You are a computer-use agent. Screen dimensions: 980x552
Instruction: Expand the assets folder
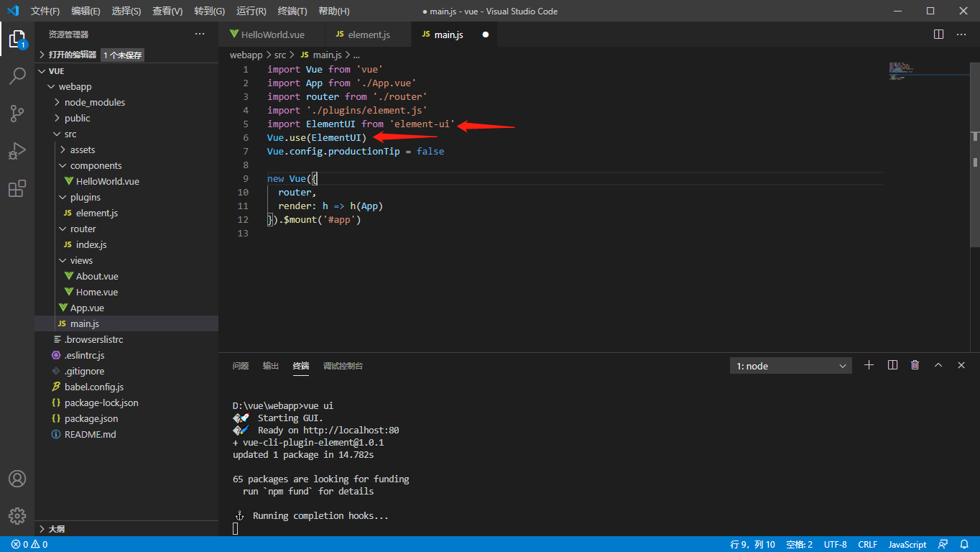[x=126, y=149]
